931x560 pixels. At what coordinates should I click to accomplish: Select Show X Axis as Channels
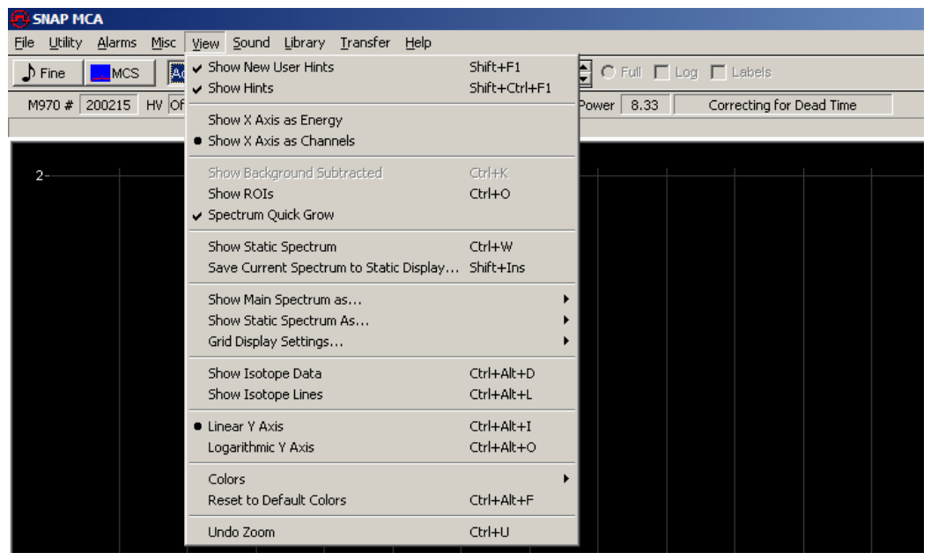381,141
